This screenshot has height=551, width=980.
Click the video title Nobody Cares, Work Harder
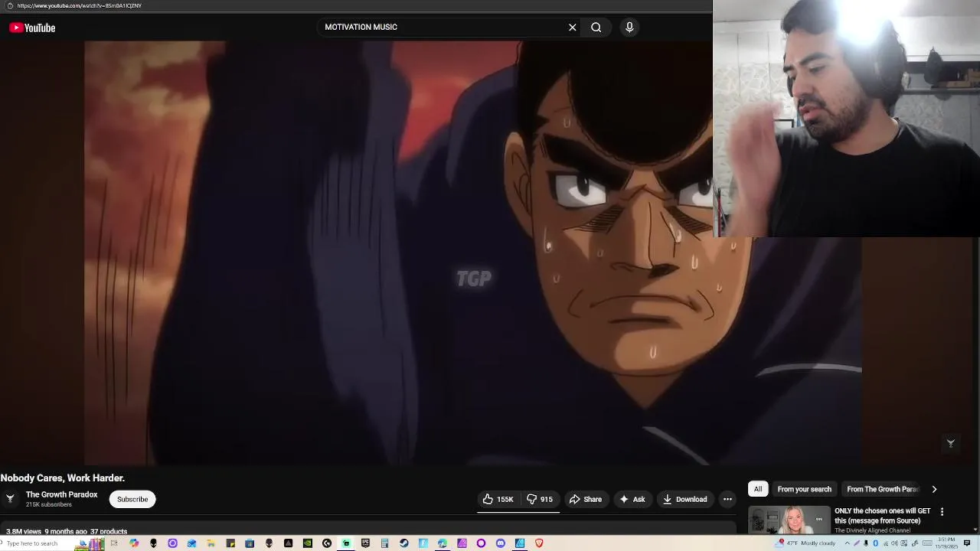point(63,478)
